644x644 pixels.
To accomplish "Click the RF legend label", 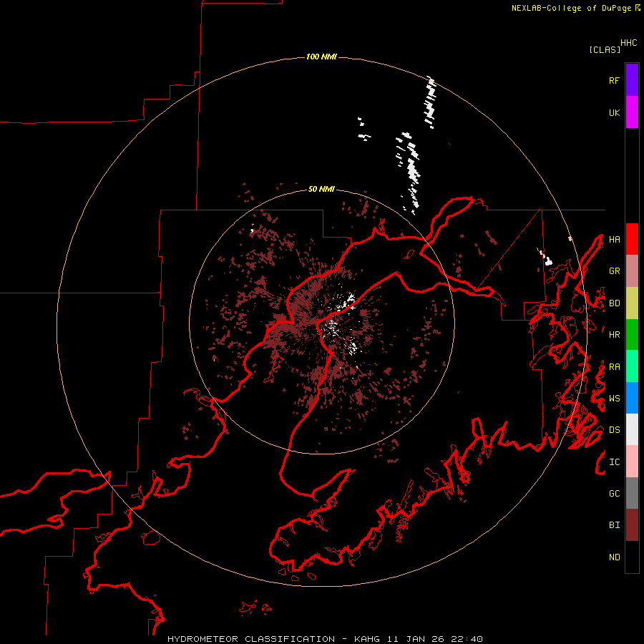I will [614, 80].
